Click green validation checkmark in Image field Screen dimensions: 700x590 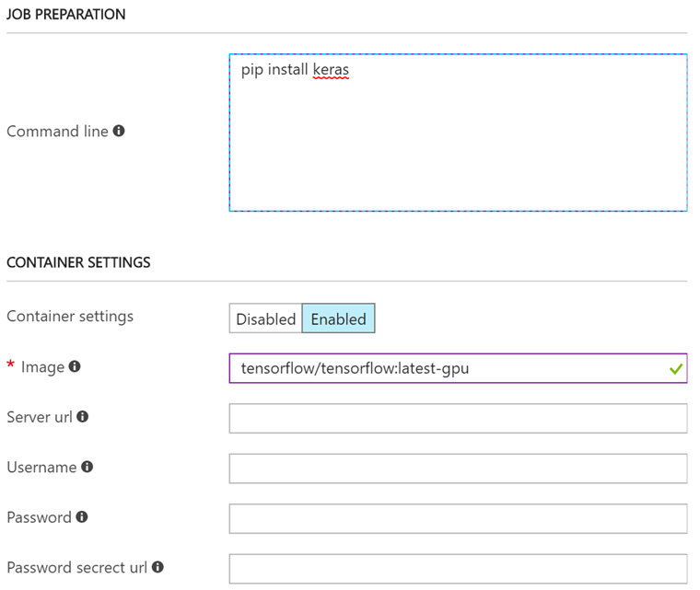click(676, 368)
